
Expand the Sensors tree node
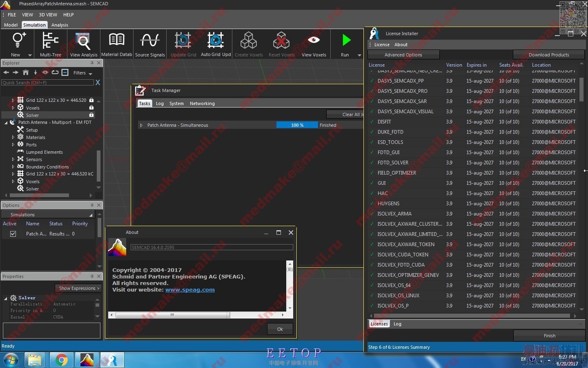click(13, 159)
